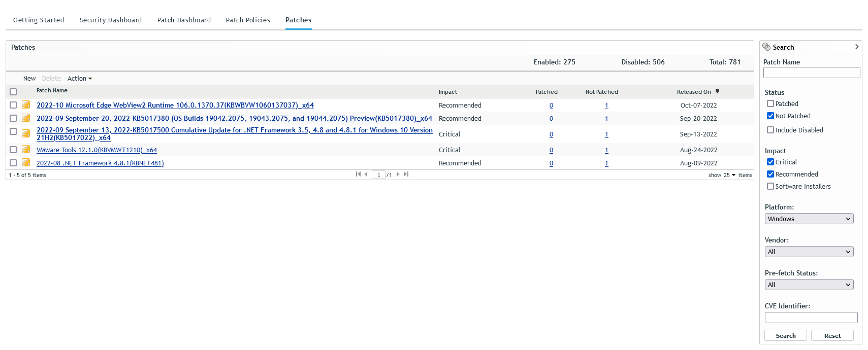Open the VMware Tools 12.1.0 patch link
Image resolution: width=868 pixels, height=350 pixels.
coord(97,150)
